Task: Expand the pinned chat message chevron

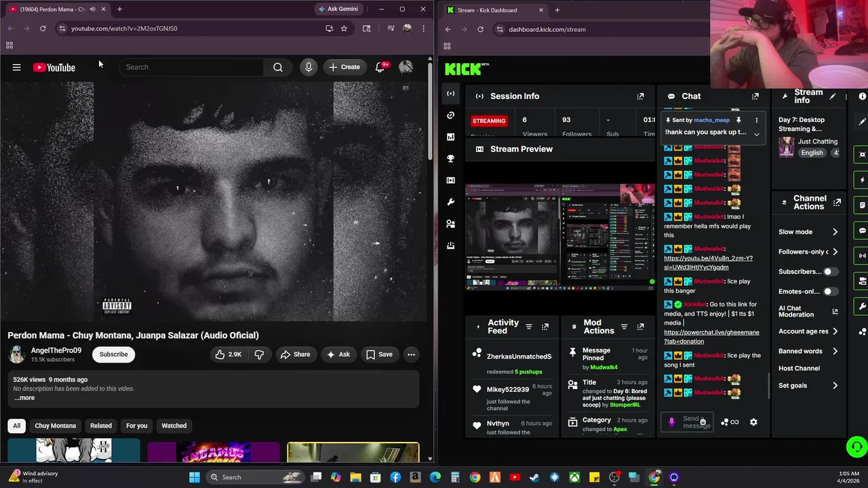Action: pos(757,134)
